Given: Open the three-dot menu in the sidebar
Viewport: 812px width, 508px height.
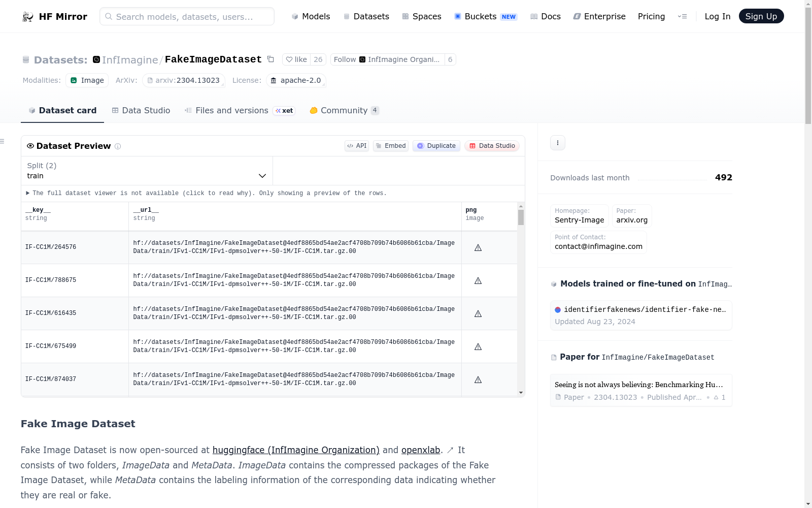Looking at the screenshot, I should click(x=558, y=143).
